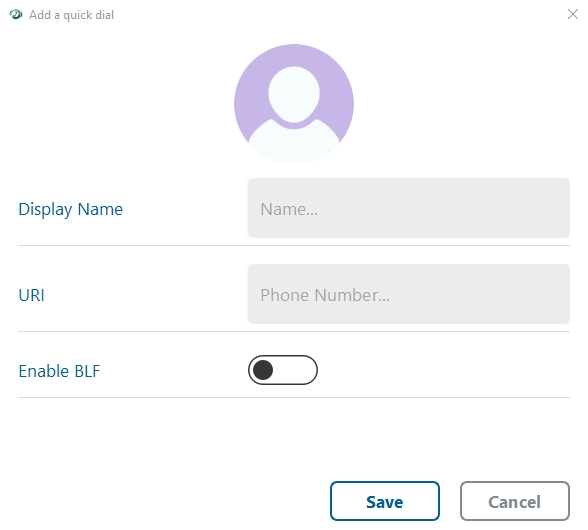Viewport: 588px width, 530px height.
Task: Click the shoulders silhouette of the avatar
Action: click(294, 144)
